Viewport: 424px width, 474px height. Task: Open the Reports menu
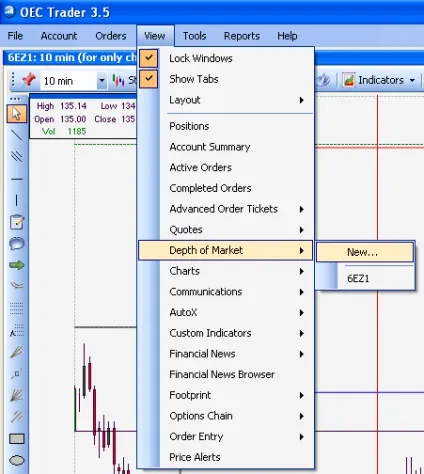[242, 36]
